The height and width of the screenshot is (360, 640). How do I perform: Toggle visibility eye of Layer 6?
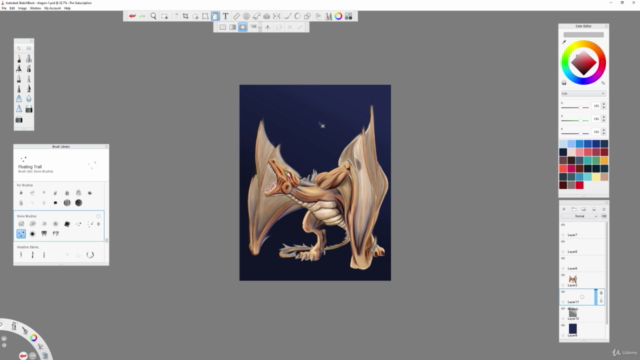point(563,242)
